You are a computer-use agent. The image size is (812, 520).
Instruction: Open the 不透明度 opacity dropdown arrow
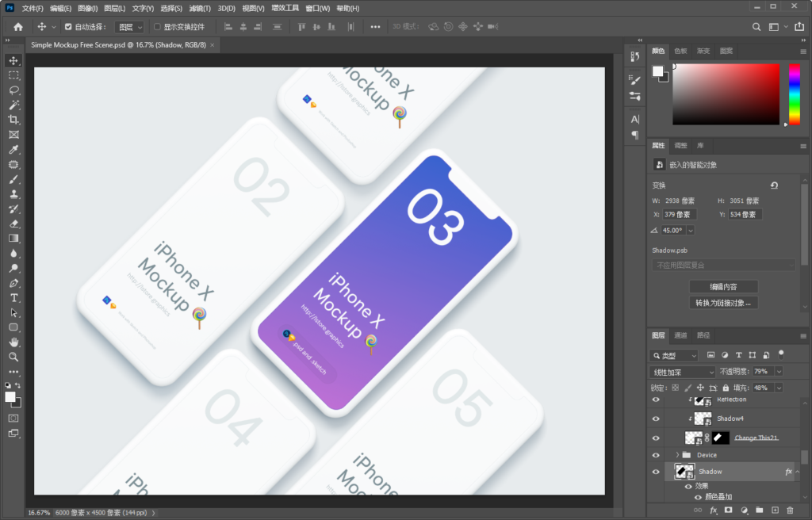779,371
